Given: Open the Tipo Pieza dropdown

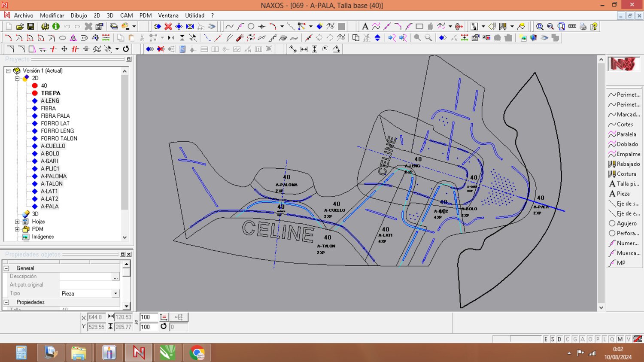Looking at the screenshot, I should pyautogui.click(x=115, y=294).
